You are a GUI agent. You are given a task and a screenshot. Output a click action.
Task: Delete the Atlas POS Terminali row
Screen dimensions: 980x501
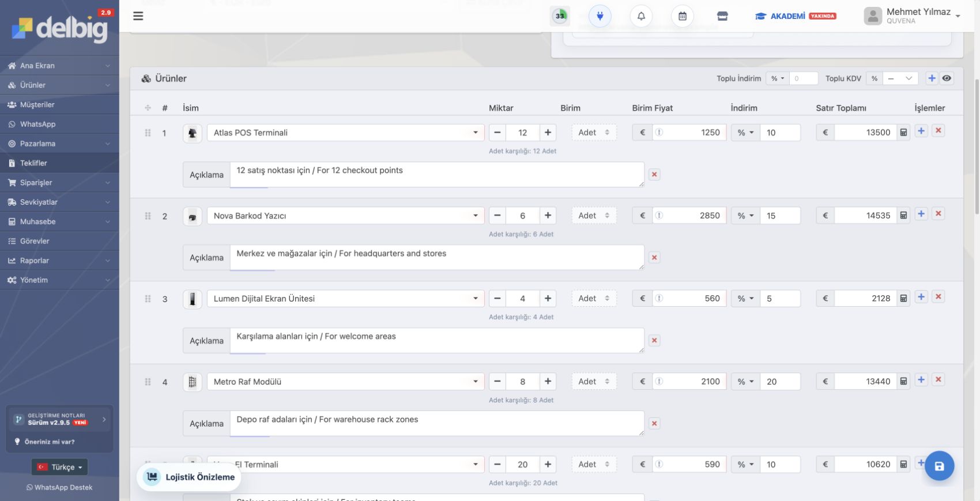pyautogui.click(x=938, y=131)
